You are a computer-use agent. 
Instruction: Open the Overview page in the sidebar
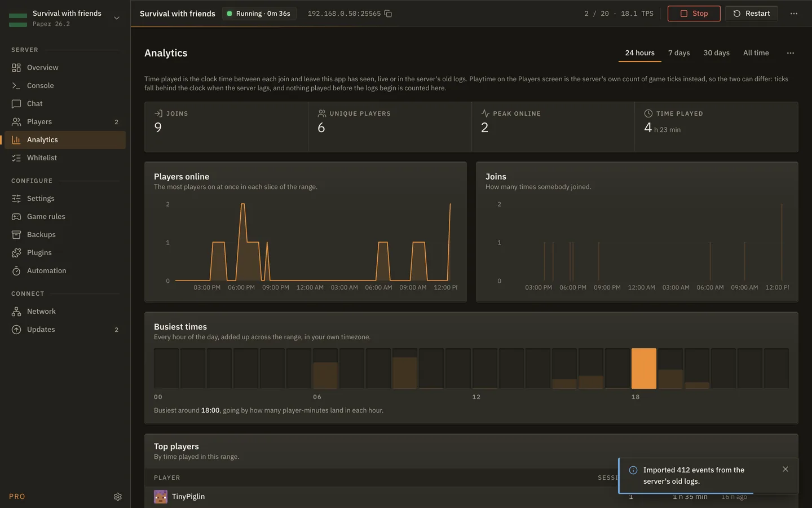pyautogui.click(x=65, y=68)
